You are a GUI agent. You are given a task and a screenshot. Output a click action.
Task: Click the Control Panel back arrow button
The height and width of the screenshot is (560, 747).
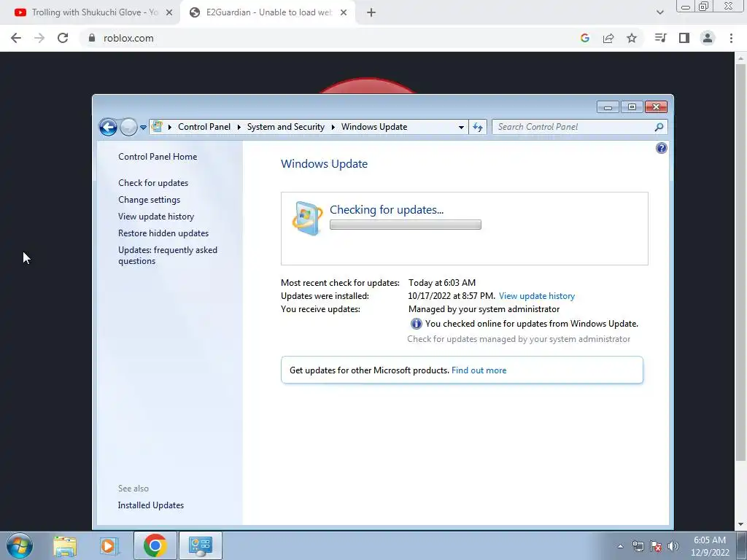coord(108,127)
